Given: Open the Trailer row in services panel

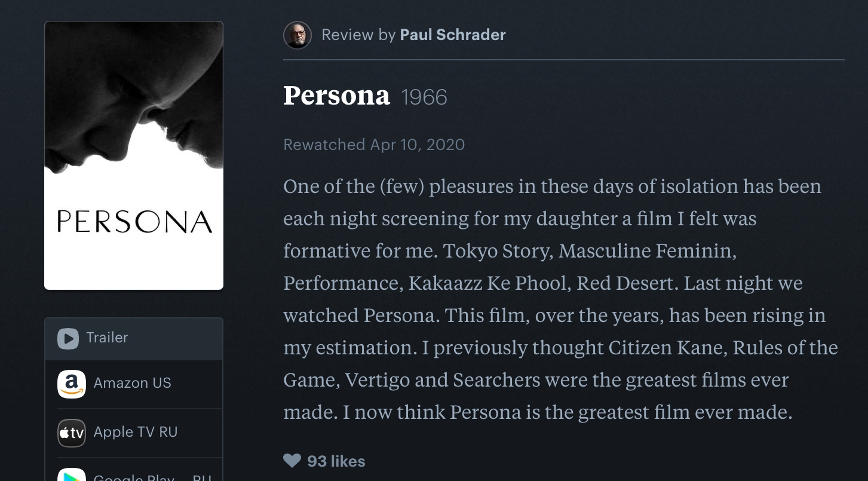Looking at the screenshot, I should coord(134,339).
